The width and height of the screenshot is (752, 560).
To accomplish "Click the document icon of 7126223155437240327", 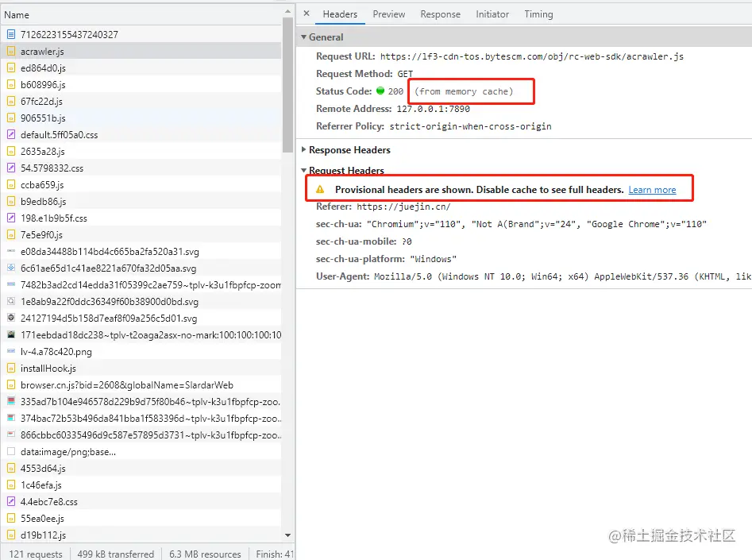I will 11,34.
